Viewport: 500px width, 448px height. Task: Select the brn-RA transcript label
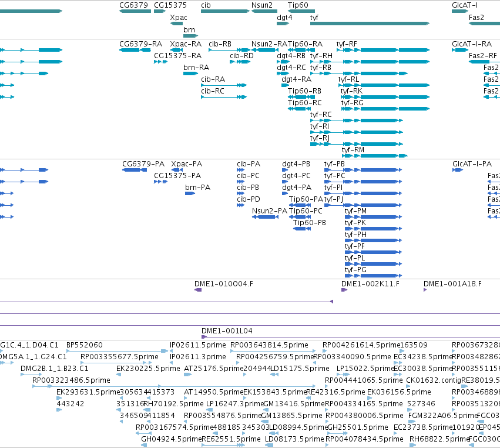[196, 68]
